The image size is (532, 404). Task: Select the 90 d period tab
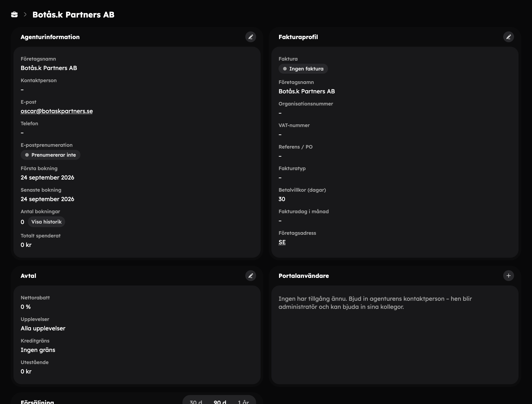(220, 402)
